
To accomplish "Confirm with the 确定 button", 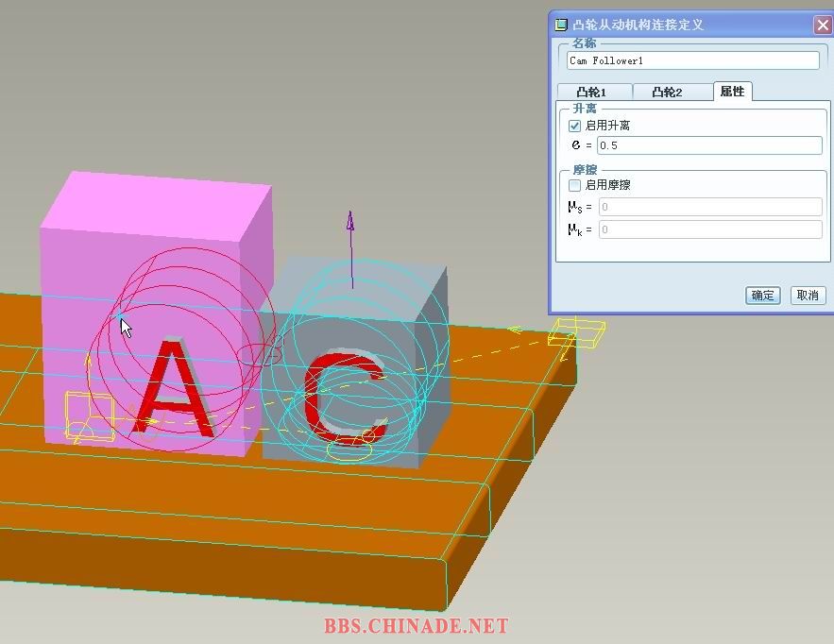I will click(x=763, y=296).
